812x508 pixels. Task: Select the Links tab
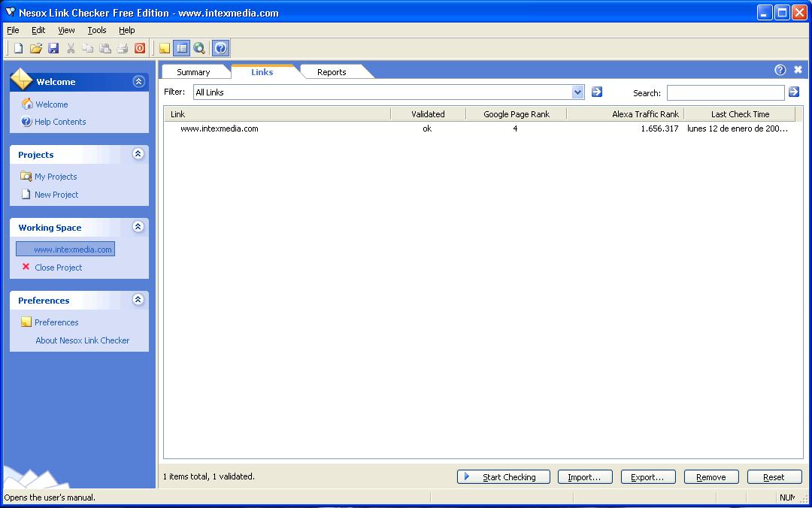point(262,72)
